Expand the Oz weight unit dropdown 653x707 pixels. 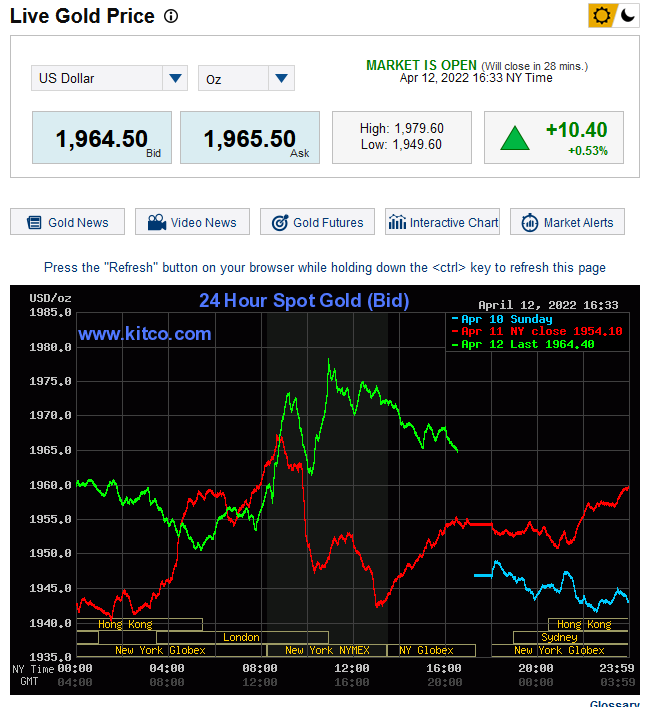[x=246, y=78]
